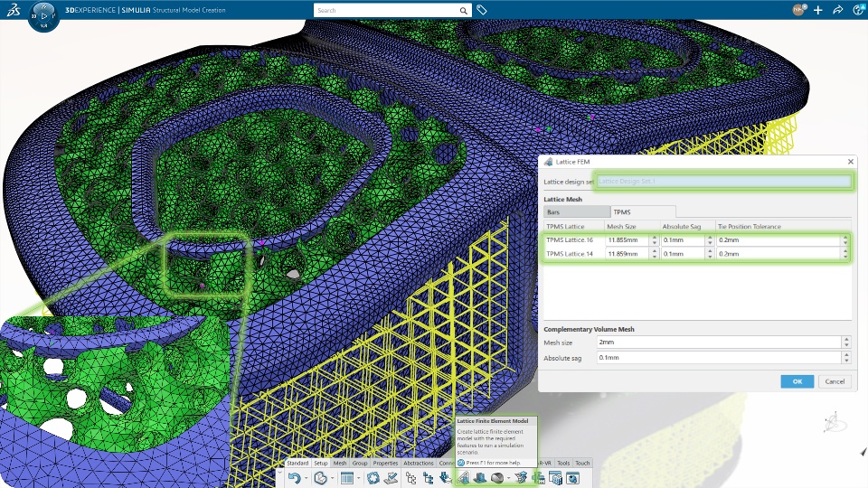Viewport: 868px width, 488px height.
Task: Click the green plus save icon
Action: coord(538,478)
